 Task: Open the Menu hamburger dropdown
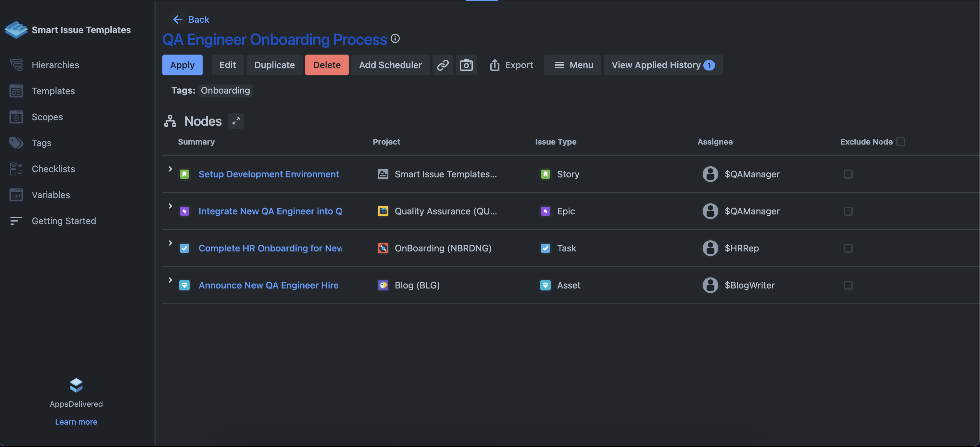coord(572,65)
